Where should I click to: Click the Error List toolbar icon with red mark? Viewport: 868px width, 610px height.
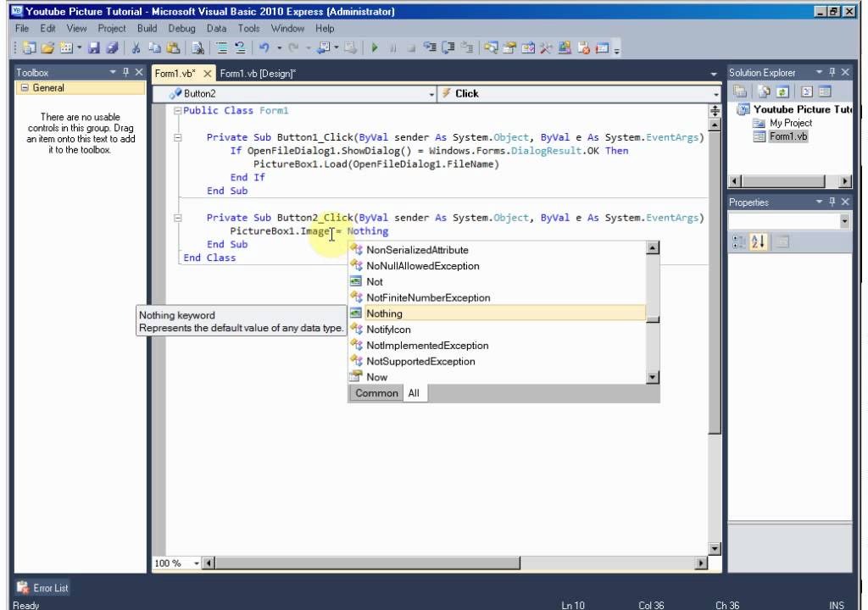point(583,48)
